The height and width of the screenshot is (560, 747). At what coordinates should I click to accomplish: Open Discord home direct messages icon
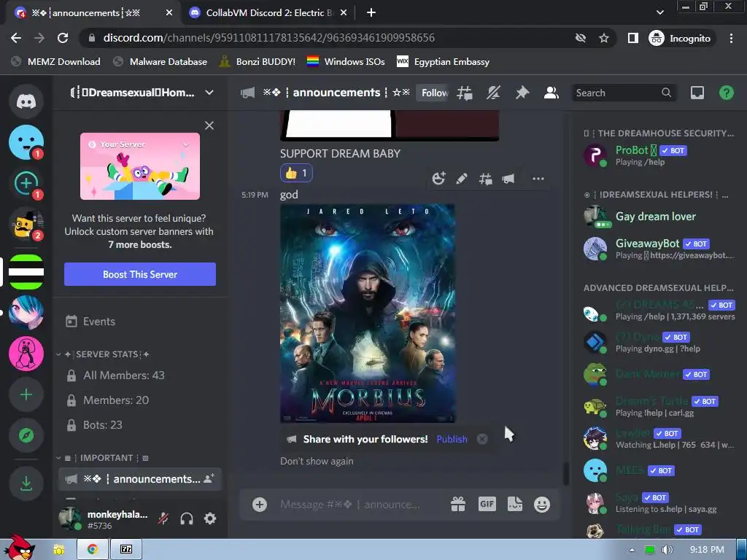tap(26, 101)
